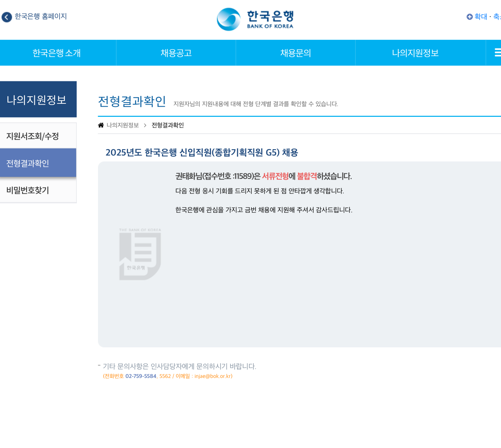Click the 전형결과확인 page title
Image resolution: width=501 pixels, height=448 pixels.
click(132, 101)
